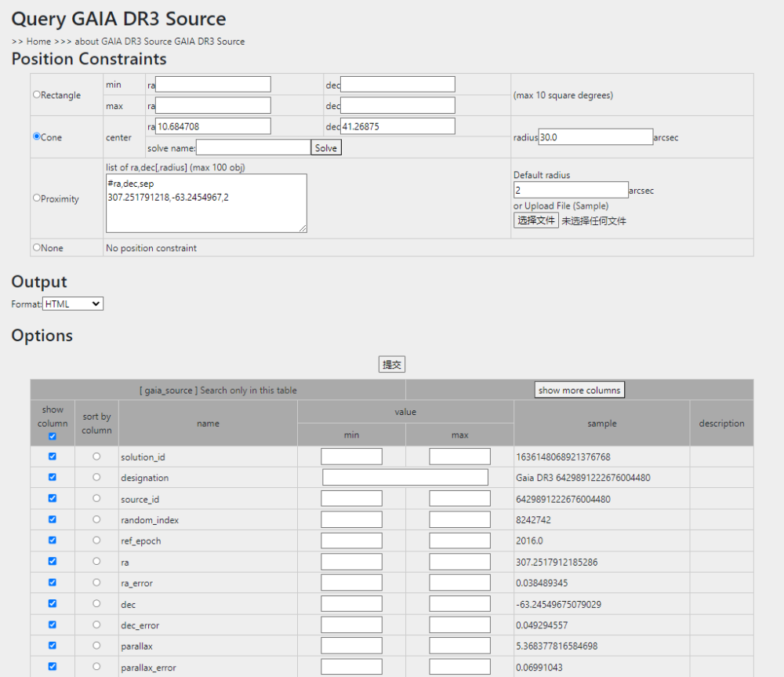This screenshot has width=784, height=677.
Task: Click the Rectangle max dec input field
Action: (x=397, y=106)
